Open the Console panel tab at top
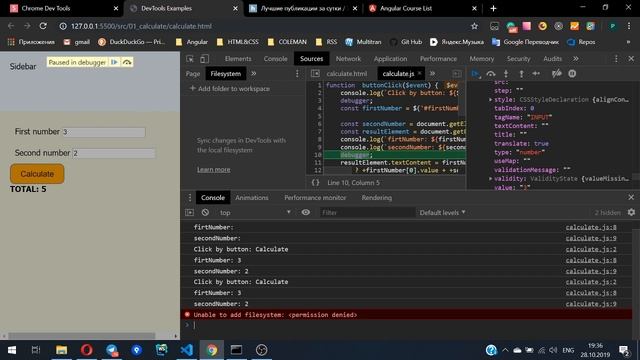The image size is (640, 360). (276, 59)
